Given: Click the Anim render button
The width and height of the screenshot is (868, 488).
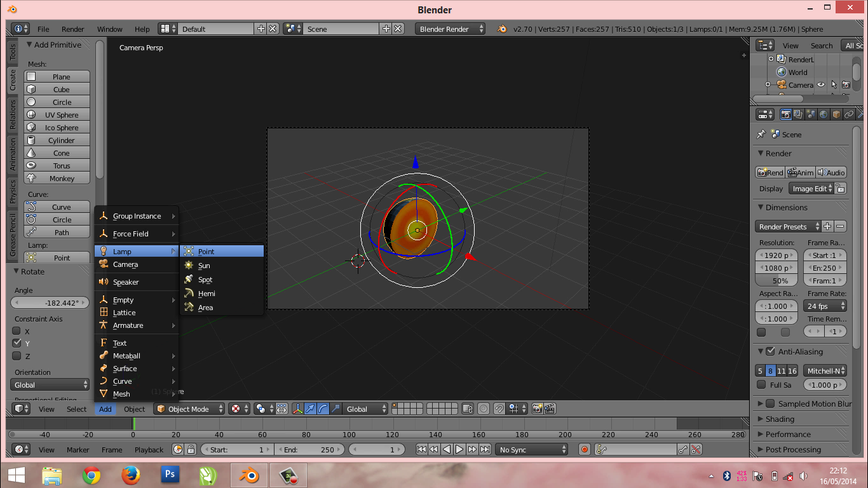Looking at the screenshot, I should (801, 172).
